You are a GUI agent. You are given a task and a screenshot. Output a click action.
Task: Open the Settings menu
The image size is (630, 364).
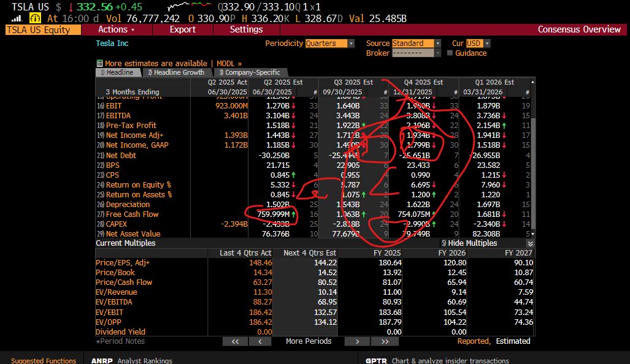246,29
